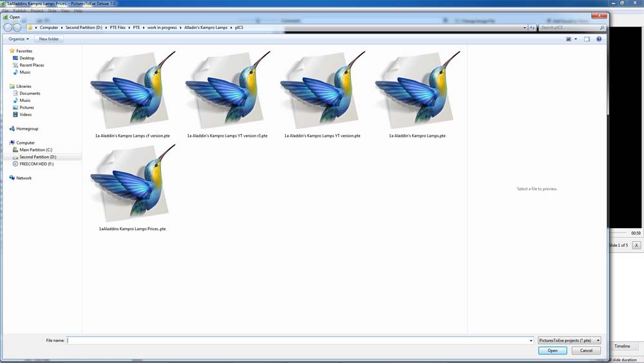The height and width of the screenshot is (363, 644).
Task: Click the playback progress slider in PicturesToExe
Action: click(618, 233)
